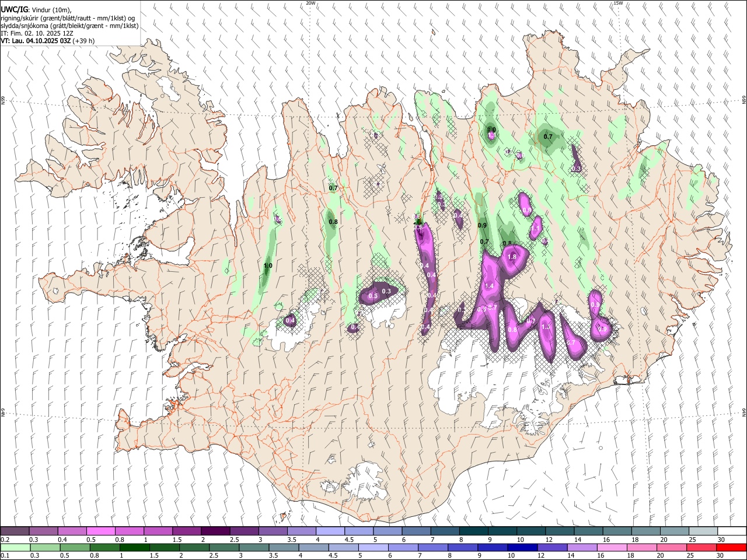Click the UWC/IG title text
This screenshot has height=560, width=747.
(14, 10)
